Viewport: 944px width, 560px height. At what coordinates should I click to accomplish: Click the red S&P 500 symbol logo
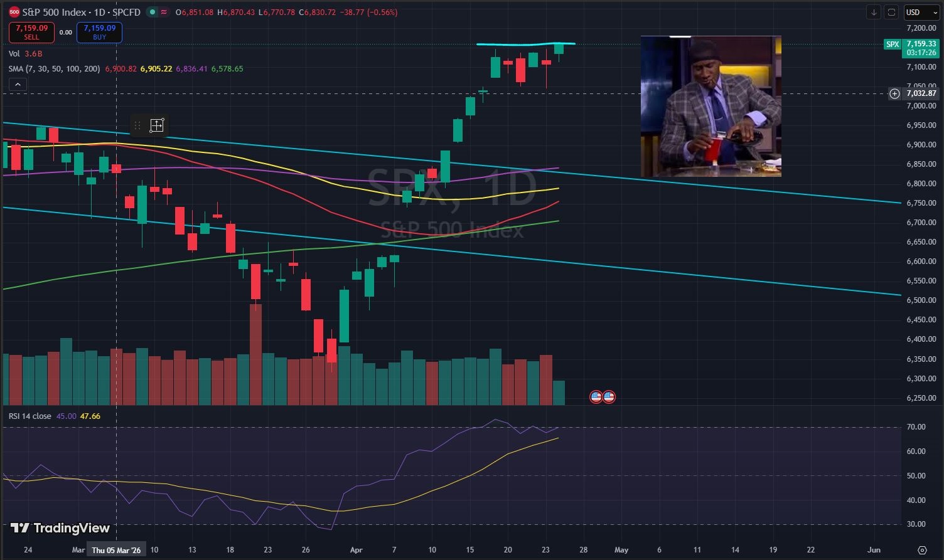click(14, 12)
